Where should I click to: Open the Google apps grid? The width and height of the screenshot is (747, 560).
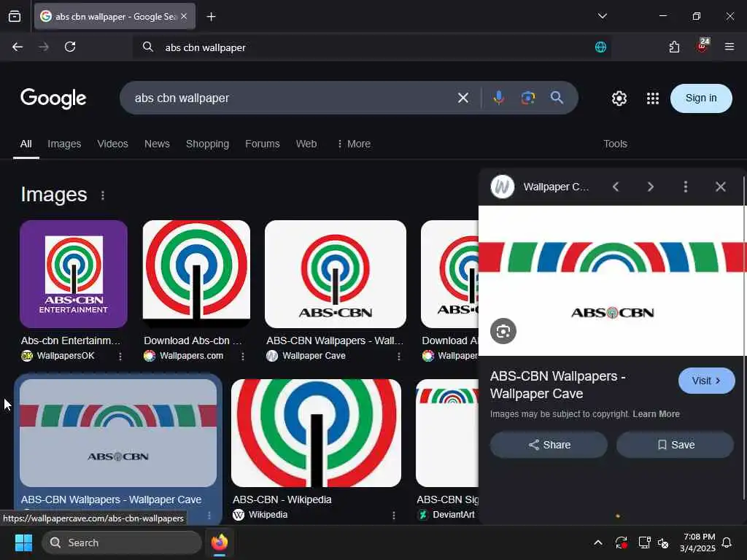tap(653, 98)
